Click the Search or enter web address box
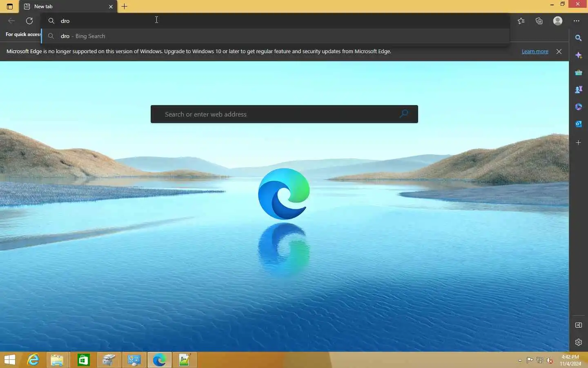Image resolution: width=588 pixels, height=368 pixels. click(x=284, y=114)
